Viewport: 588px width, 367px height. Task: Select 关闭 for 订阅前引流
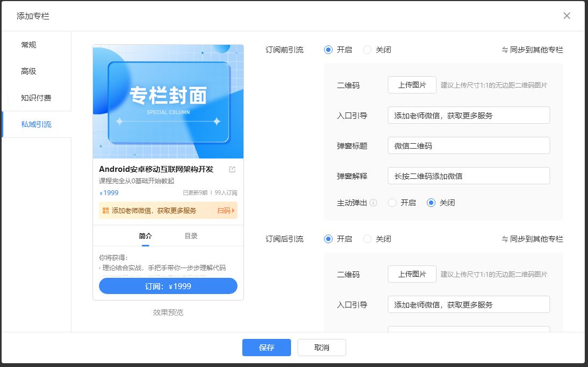(x=367, y=50)
